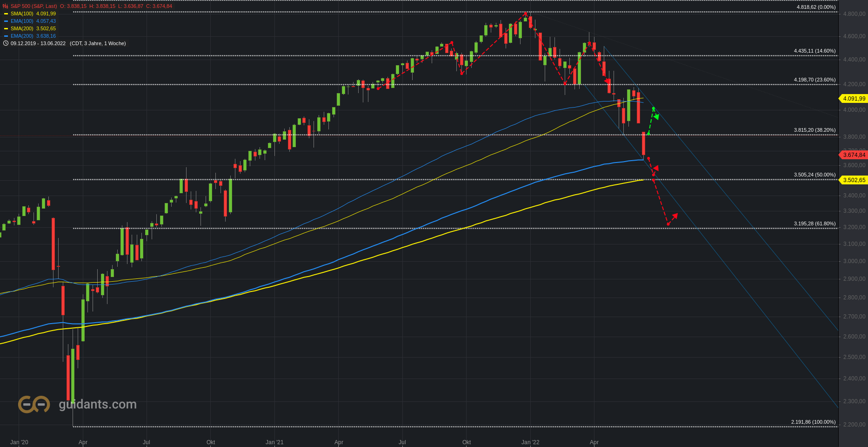The height and width of the screenshot is (447, 868).
Task: Click the 3.195,28 (61.80%) Fibonacci label
Action: (815, 223)
